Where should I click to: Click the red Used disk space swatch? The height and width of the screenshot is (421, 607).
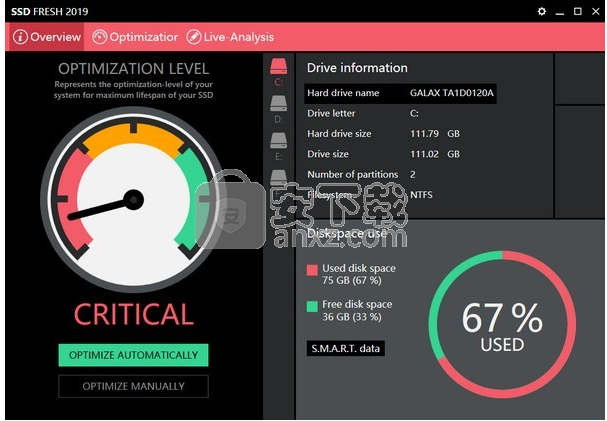312,270
